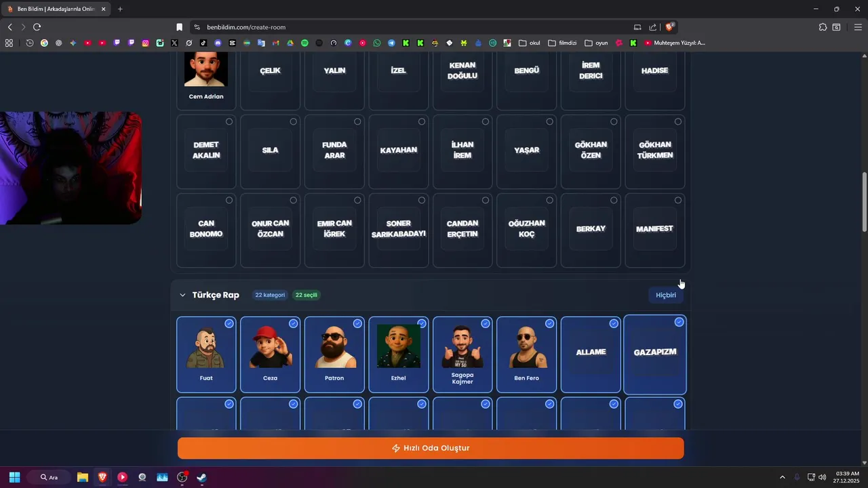The width and height of the screenshot is (868, 488).
Task: Tick the DEMET AKALIN card checkbox
Action: [229, 121]
